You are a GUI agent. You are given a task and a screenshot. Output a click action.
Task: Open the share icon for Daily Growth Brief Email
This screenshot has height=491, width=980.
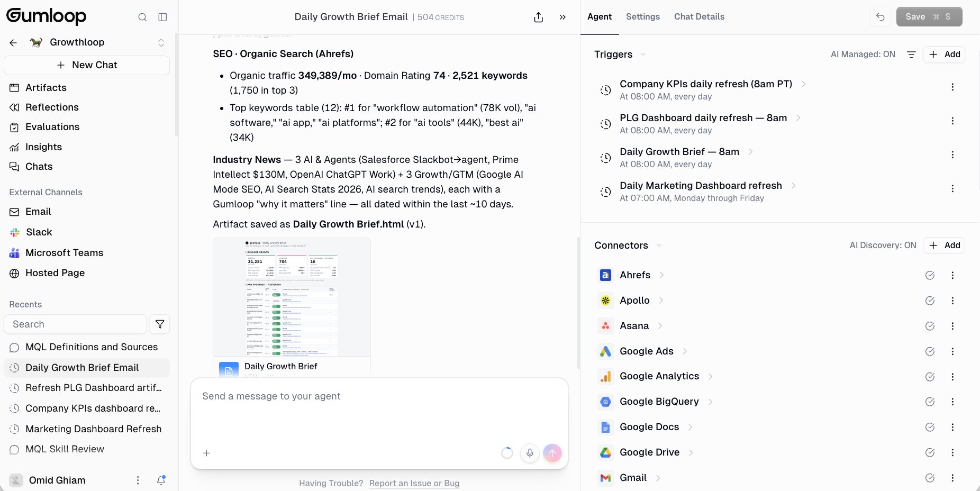pos(539,17)
